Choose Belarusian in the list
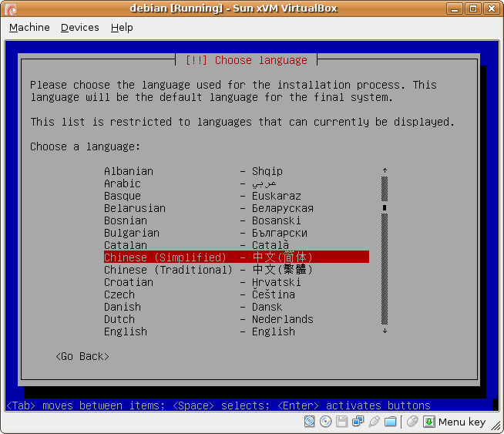Image resolution: width=504 pixels, height=434 pixels. pos(237,208)
